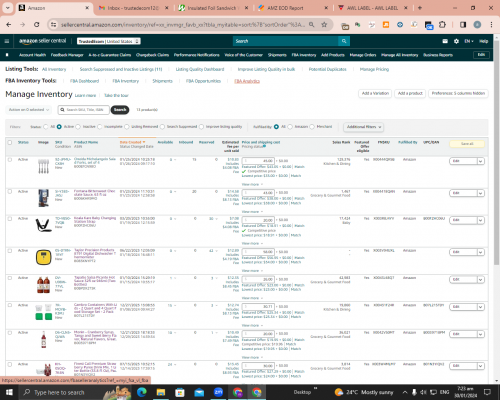Open the store/marketplace switcher dropdown
500x400 pixels.
coord(109,41)
